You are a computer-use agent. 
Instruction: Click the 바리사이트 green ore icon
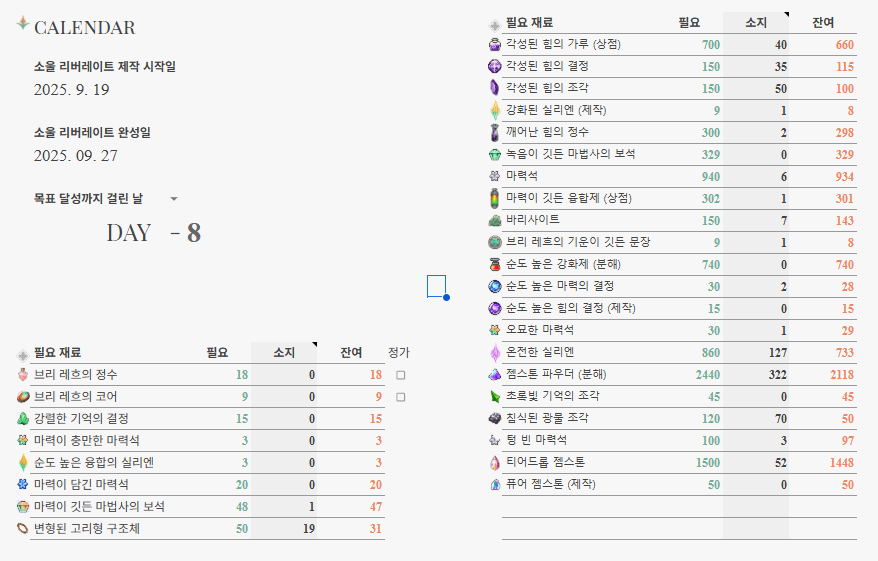(x=494, y=221)
